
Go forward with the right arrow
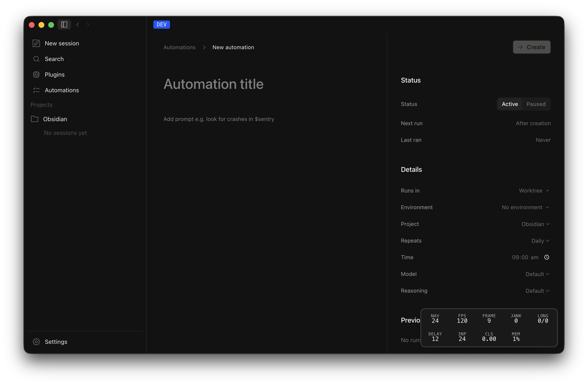[x=88, y=24]
